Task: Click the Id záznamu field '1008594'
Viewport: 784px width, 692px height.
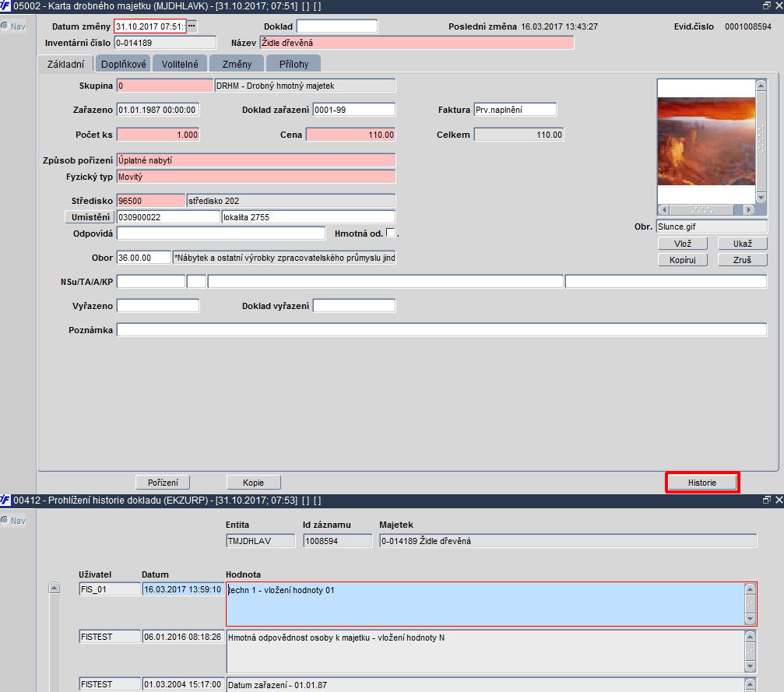Action: (337, 540)
